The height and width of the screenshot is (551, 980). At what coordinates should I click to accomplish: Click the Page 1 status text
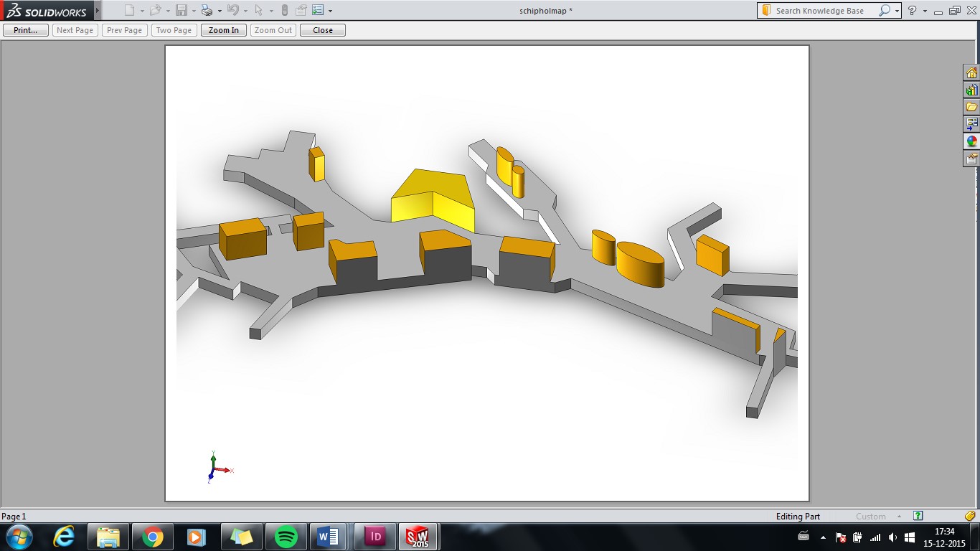pyautogui.click(x=14, y=517)
